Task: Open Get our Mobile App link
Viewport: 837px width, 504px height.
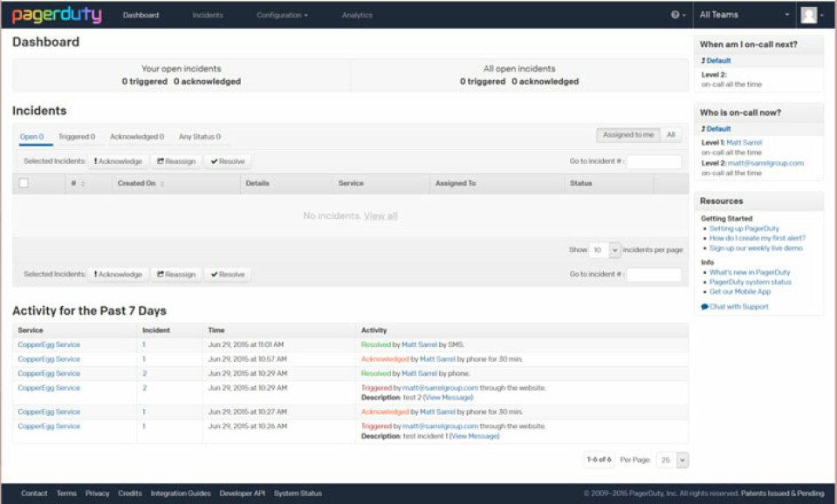Action: coord(740,292)
